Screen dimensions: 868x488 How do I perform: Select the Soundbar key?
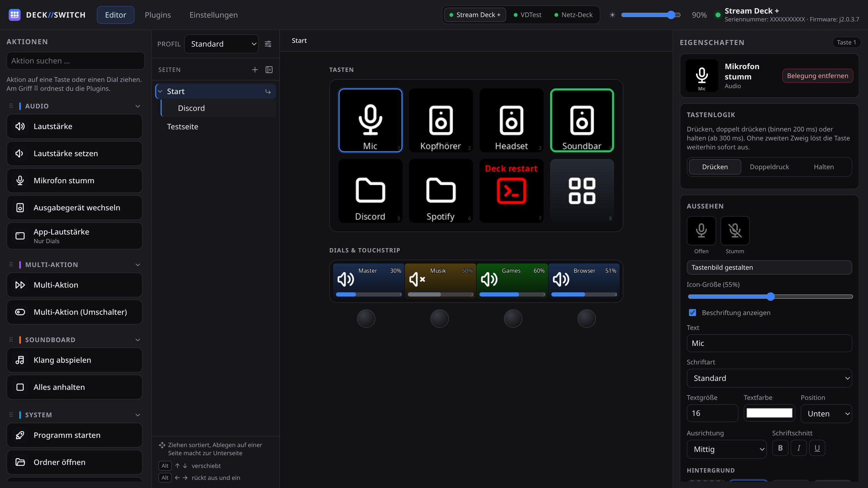[x=582, y=120]
